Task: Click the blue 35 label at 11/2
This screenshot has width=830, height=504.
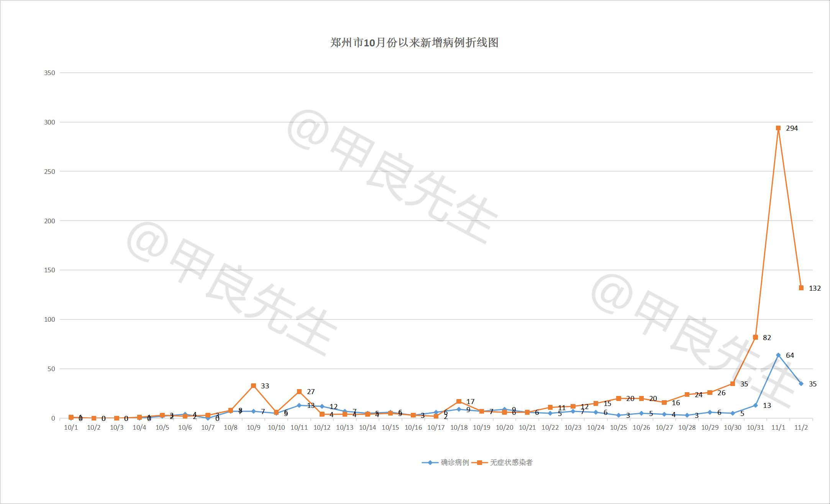Action: (x=813, y=384)
